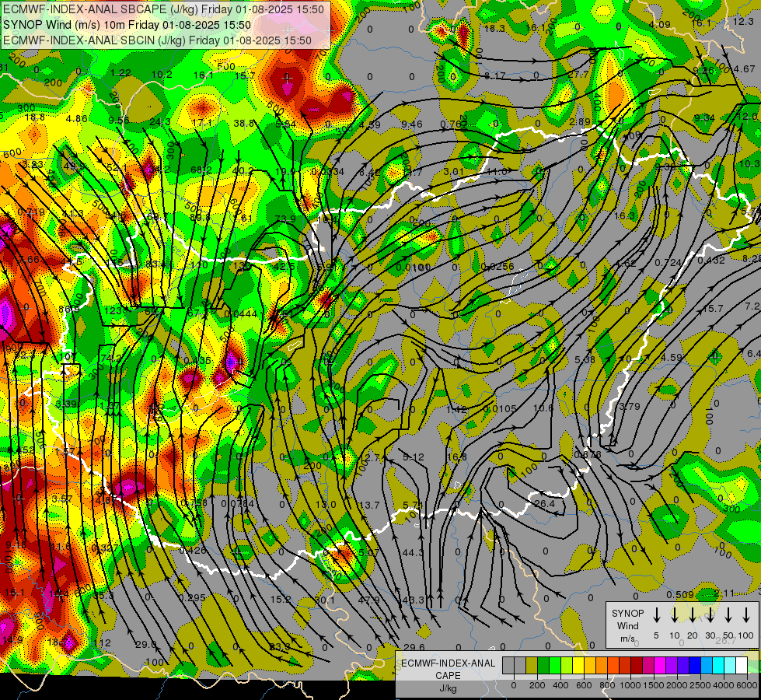Click the m/s unit in wind legend
The width and height of the screenshot is (761, 700).
tap(627, 639)
